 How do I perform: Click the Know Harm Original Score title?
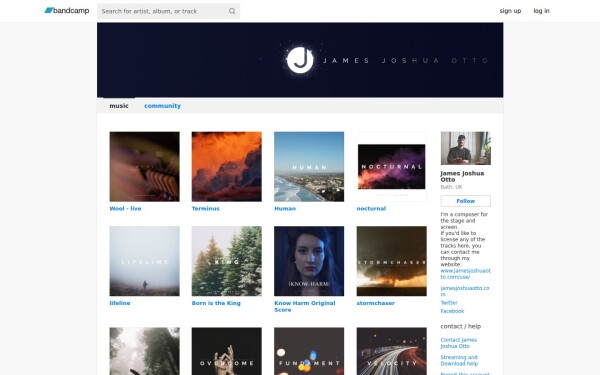305,306
